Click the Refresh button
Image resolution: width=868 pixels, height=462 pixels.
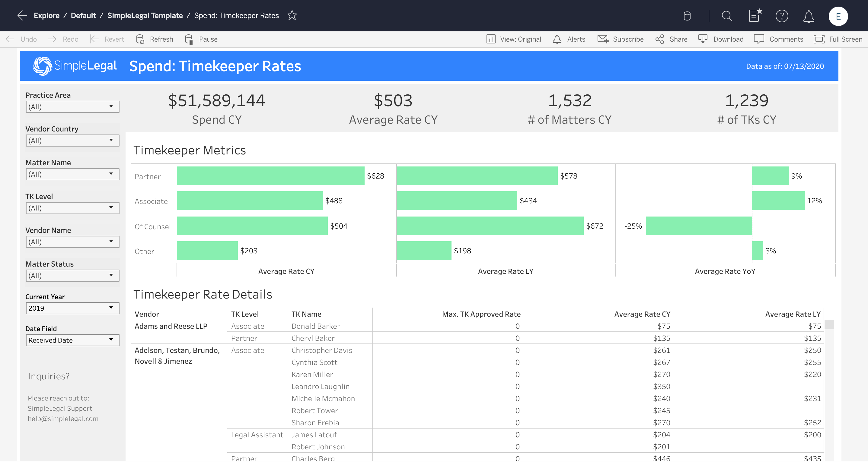tap(155, 39)
